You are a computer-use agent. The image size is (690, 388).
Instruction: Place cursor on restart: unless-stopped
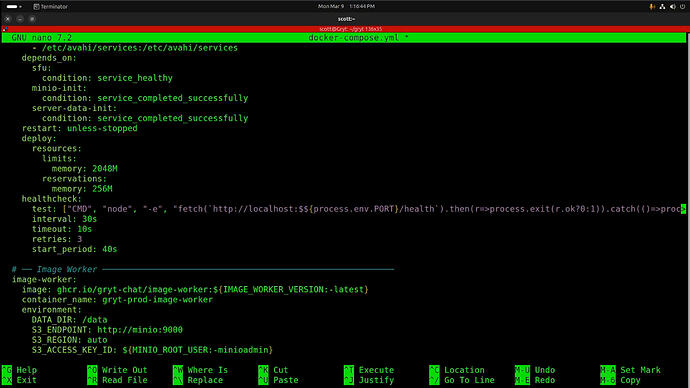click(80, 128)
